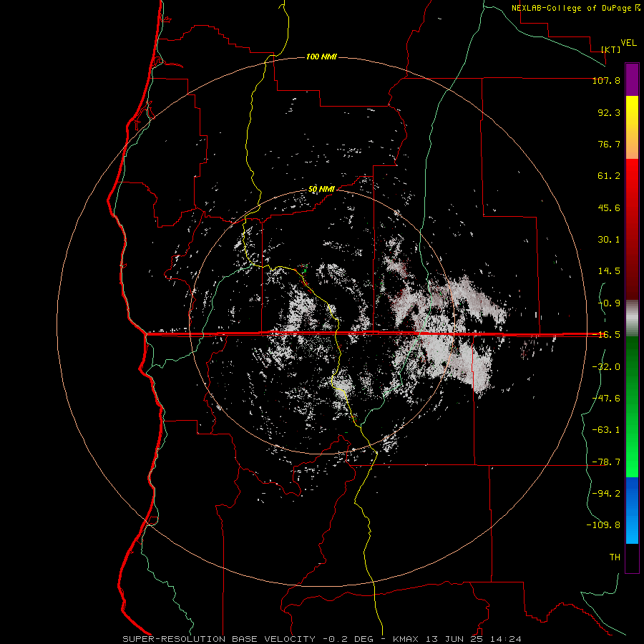The height and width of the screenshot is (644, 644).
Task: Click the 100 NMI range ring label
Action: (321, 57)
